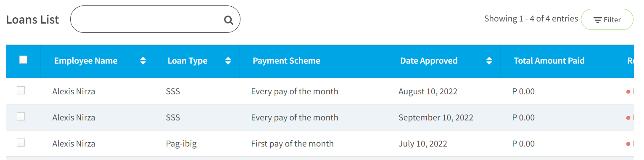Screen dimensions: 644x160
Task: Select the Pag-ibig loan type cell
Action: [181, 144]
